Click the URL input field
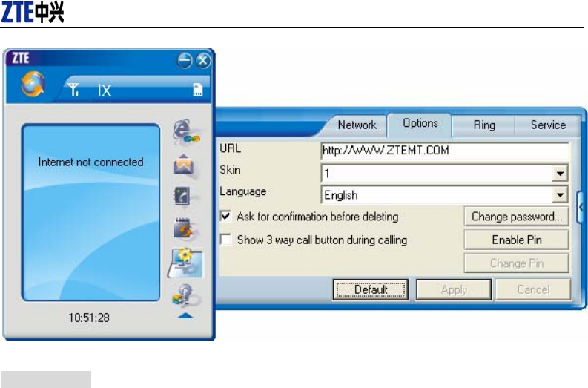The width and height of the screenshot is (588, 388). (445, 151)
